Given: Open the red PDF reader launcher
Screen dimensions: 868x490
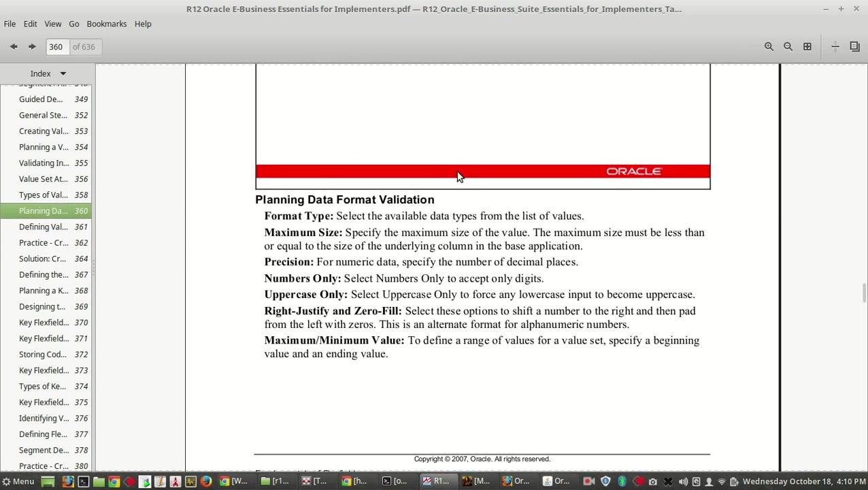Looking at the screenshot, I should [175, 481].
